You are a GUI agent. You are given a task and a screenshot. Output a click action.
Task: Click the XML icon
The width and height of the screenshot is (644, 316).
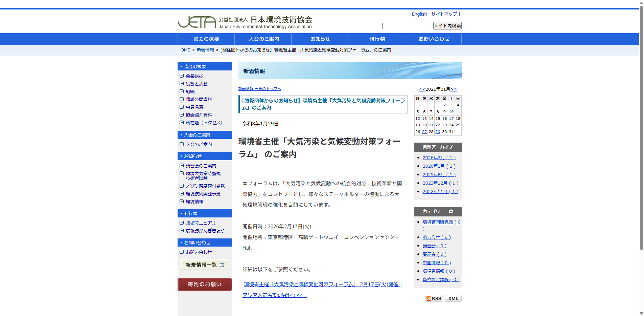point(453,298)
